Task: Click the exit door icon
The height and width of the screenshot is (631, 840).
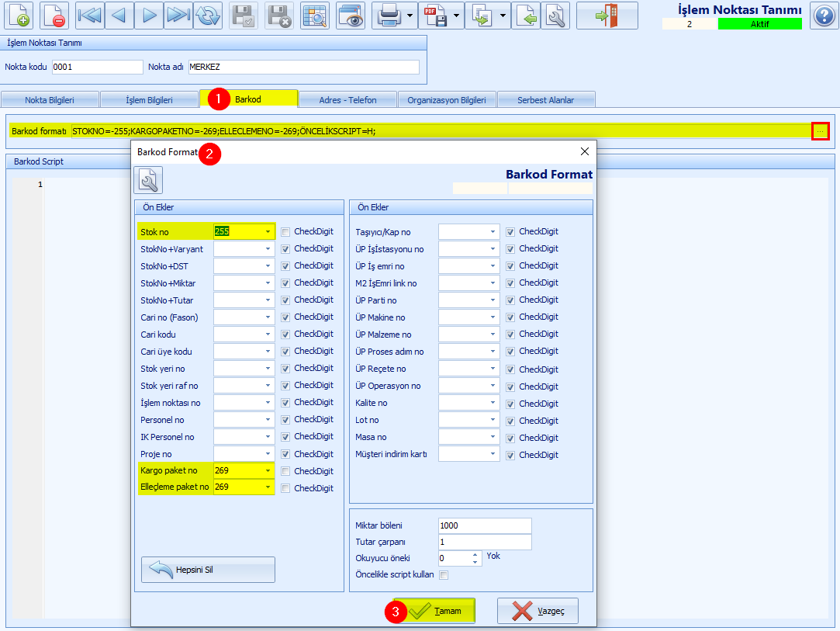Action: tap(607, 16)
